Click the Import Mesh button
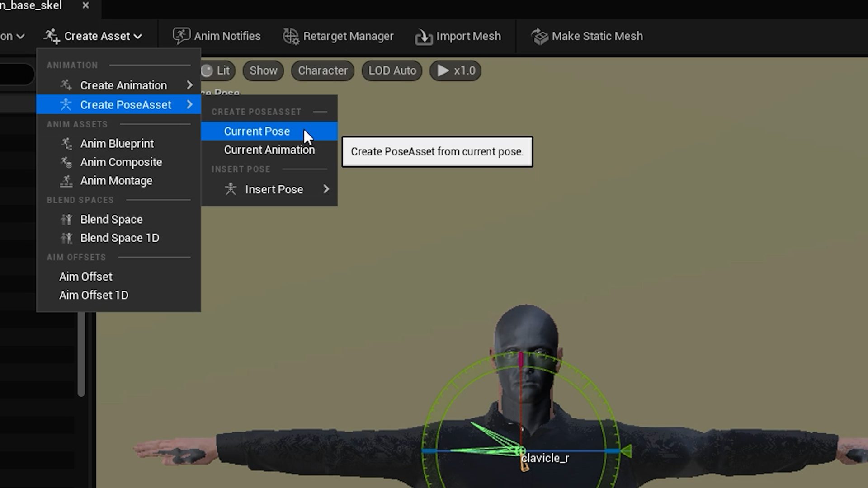The height and width of the screenshot is (488, 868). [458, 36]
